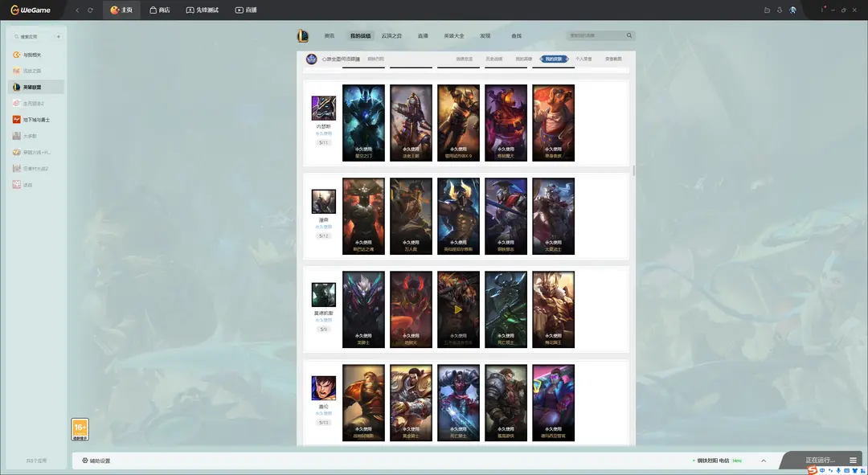868x475 pixels.
Task: Click the Sogou input method tray icon
Action: coord(812,470)
